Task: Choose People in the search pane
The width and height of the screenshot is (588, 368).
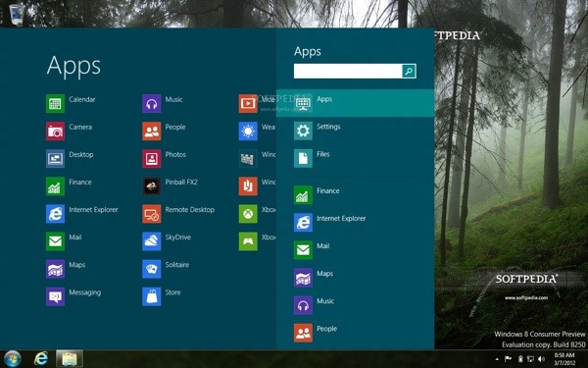Action: [x=355, y=333]
